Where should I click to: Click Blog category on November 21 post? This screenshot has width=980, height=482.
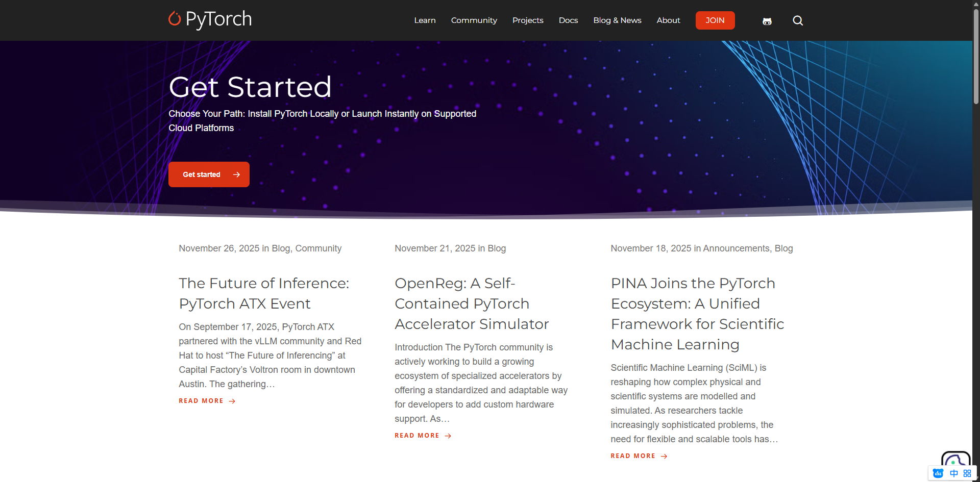click(x=497, y=248)
